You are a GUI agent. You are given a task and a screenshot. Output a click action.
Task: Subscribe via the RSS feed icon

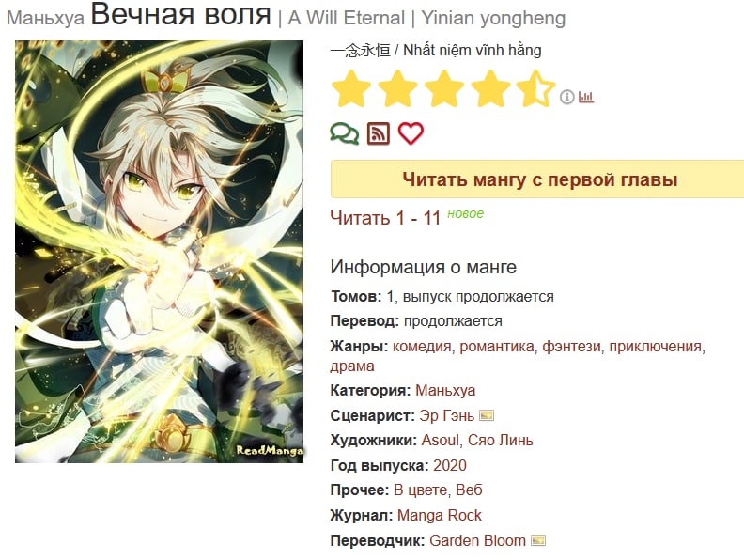(x=379, y=133)
